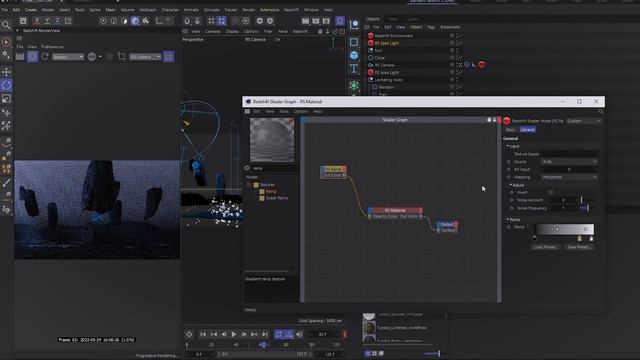The image size is (640, 360).
Task: Click the RenderView refresh icon
Action: point(45,57)
